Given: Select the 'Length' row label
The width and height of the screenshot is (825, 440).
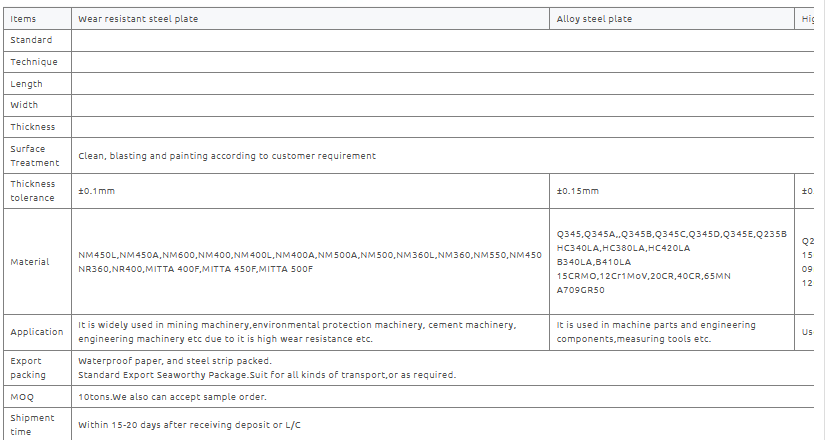Looking at the screenshot, I should tap(26, 84).
